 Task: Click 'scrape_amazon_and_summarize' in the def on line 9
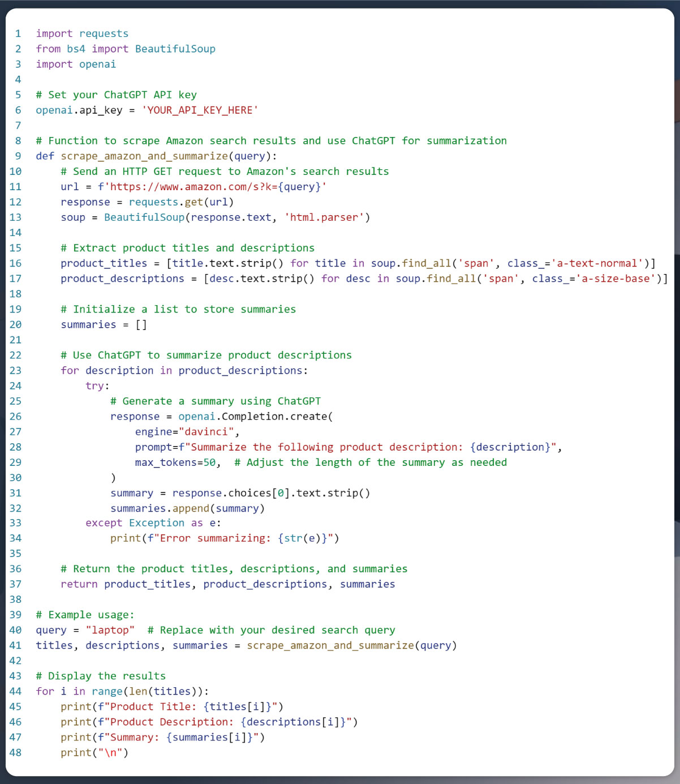click(x=144, y=156)
